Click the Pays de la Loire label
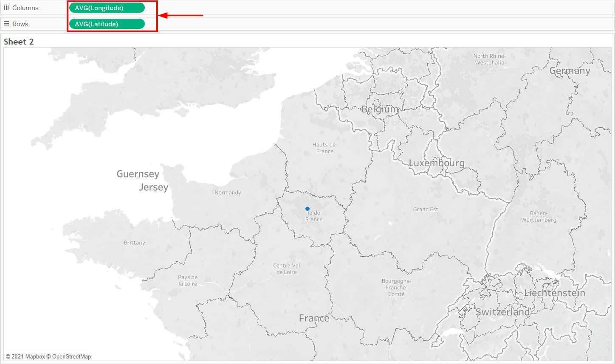615x364 pixels. (x=188, y=280)
